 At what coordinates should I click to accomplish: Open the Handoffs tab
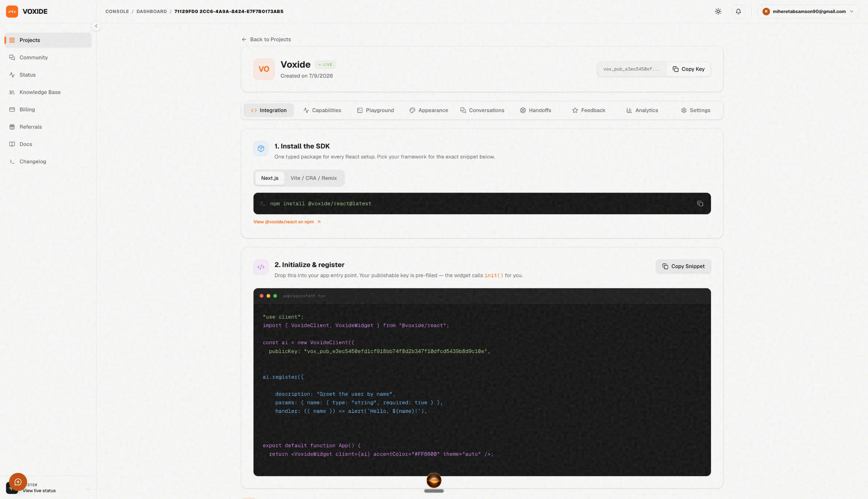pyautogui.click(x=536, y=110)
